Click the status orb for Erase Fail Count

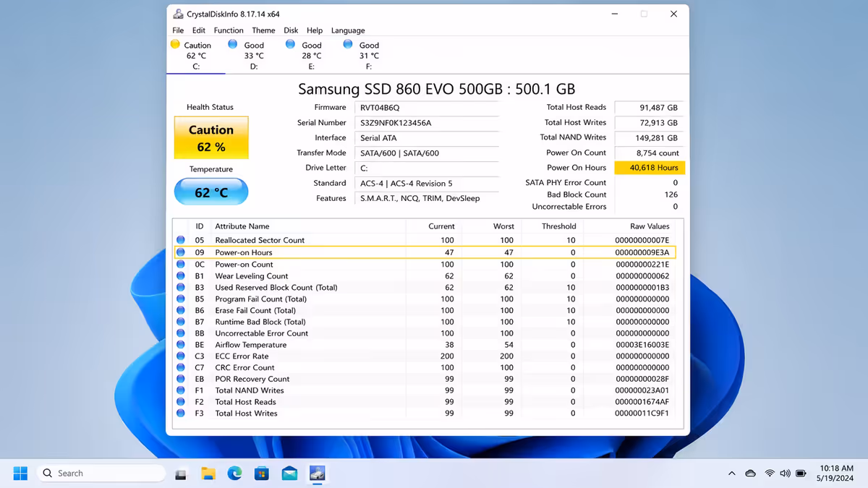click(x=181, y=310)
